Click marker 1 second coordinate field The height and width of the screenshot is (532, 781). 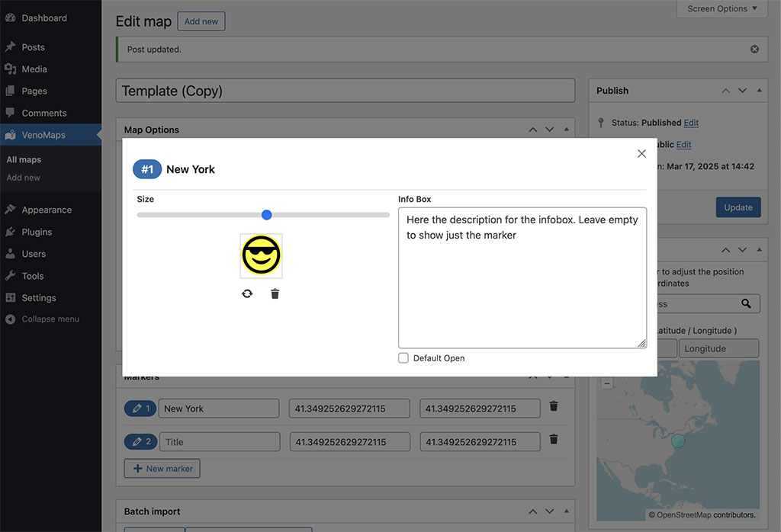pos(480,409)
